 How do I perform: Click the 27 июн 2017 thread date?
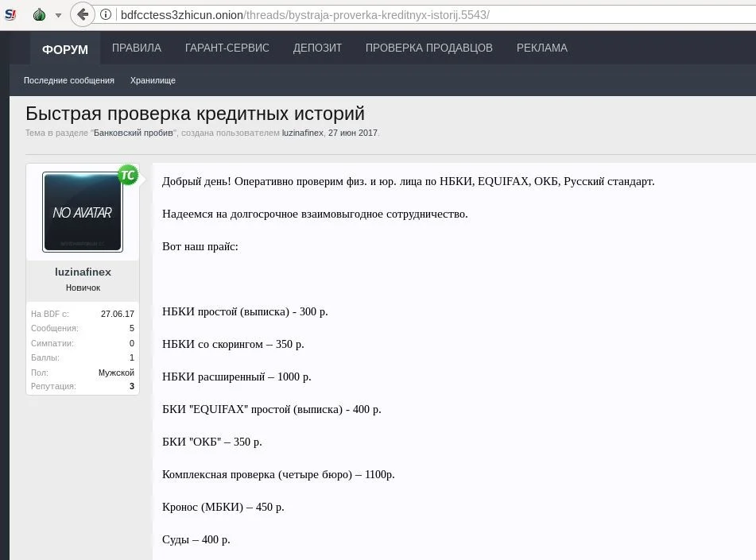(353, 133)
